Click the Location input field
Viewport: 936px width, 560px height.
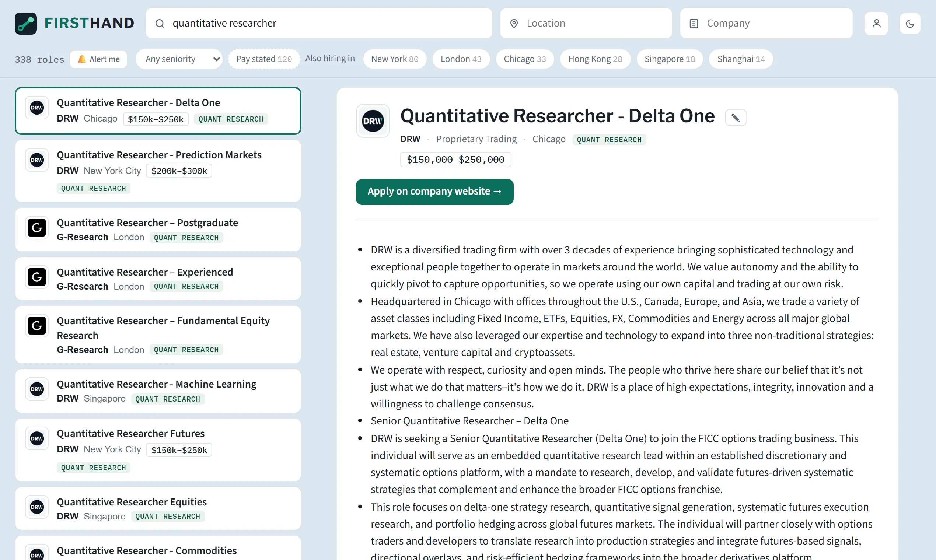pos(586,24)
